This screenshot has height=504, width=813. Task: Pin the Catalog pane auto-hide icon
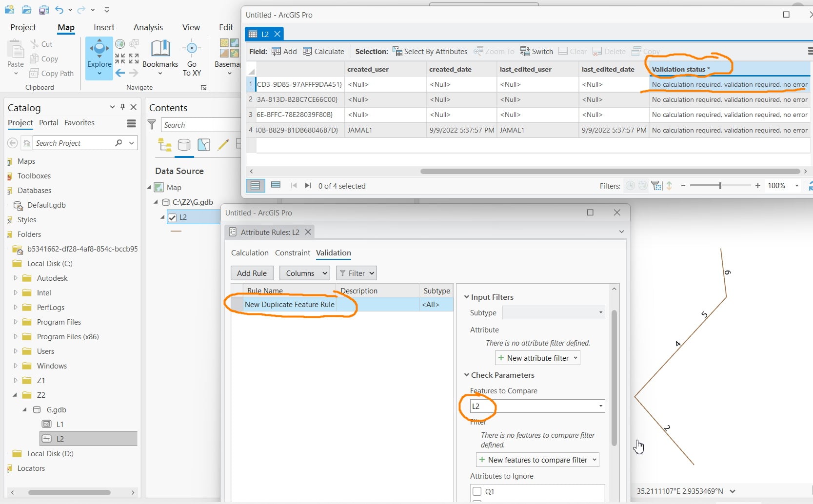(122, 107)
